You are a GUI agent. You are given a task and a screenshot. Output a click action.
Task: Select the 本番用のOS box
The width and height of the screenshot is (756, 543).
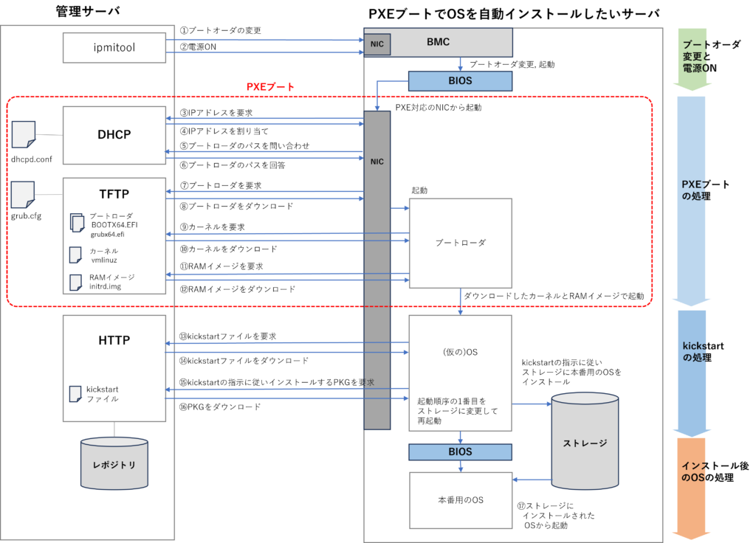pos(460,499)
